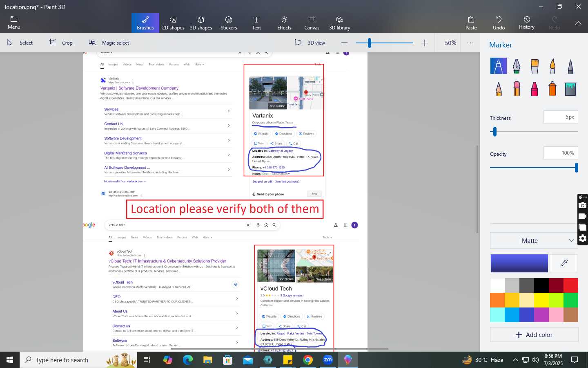Image resolution: width=588 pixels, height=368 pixels.
Task: Undo the last action
Action: (499, 23)
